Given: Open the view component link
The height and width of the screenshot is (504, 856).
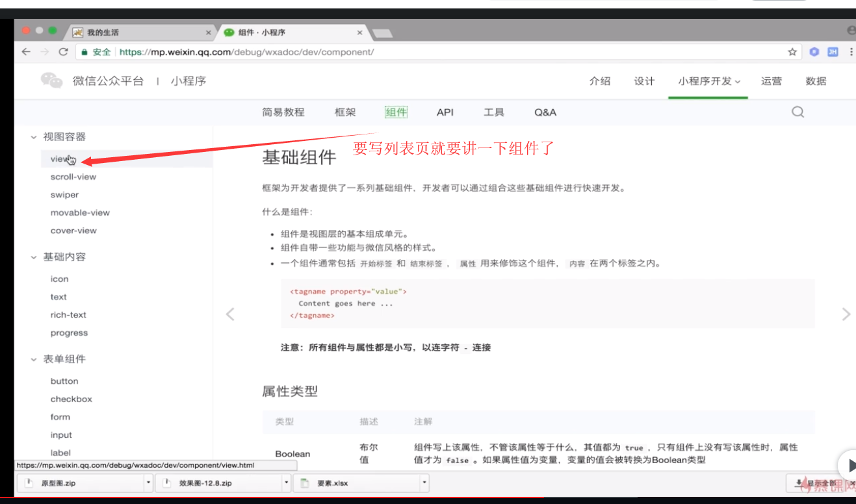Looking at the screenshot, I should 59,158.
